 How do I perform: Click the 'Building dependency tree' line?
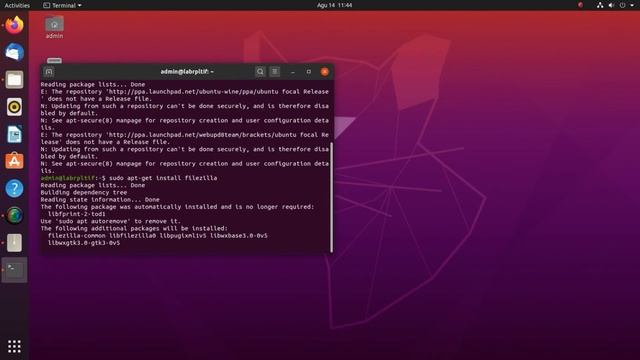[84, 193]
